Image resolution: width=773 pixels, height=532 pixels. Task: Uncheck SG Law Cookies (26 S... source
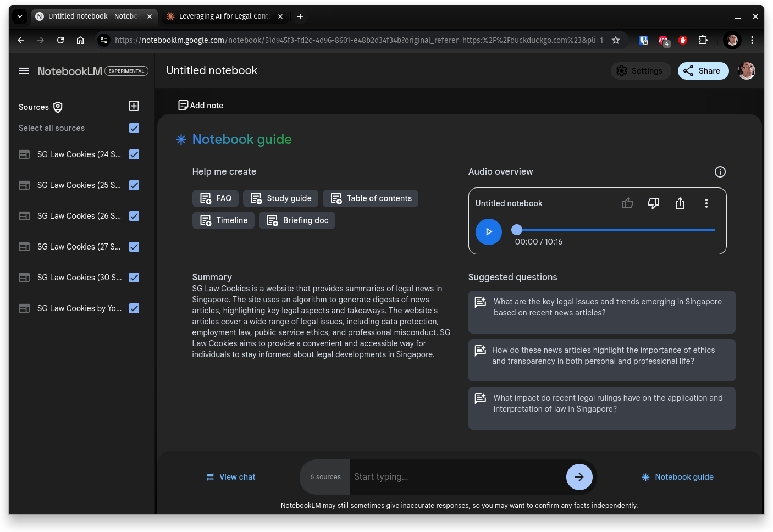tap(134, 216)
